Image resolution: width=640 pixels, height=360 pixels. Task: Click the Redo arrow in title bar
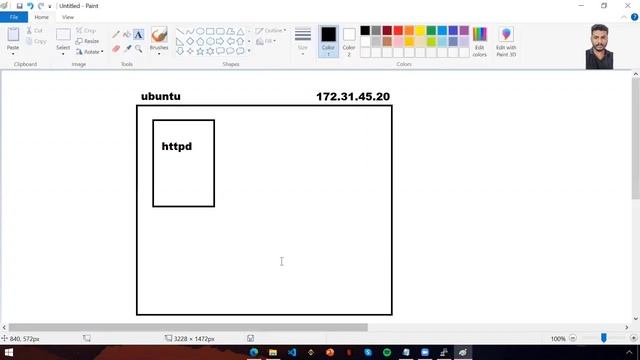click(41, 6)
